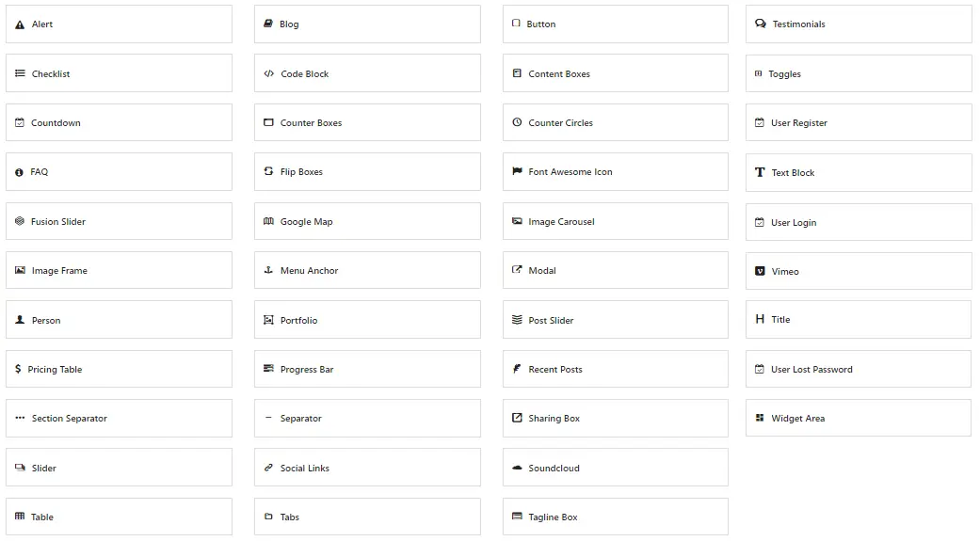Click the Vimeo logo icon
Viewport: 980px width, 541px height.
(x=760, y=271)
